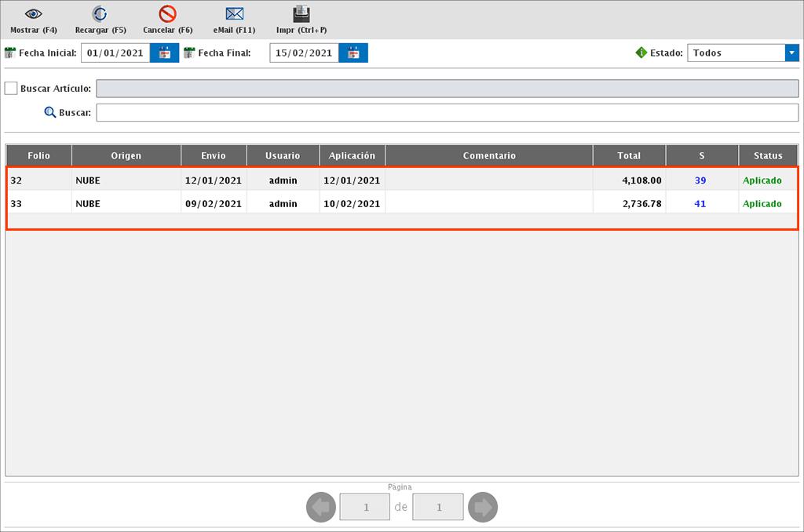Open the blue S link 41

(700, 203)
